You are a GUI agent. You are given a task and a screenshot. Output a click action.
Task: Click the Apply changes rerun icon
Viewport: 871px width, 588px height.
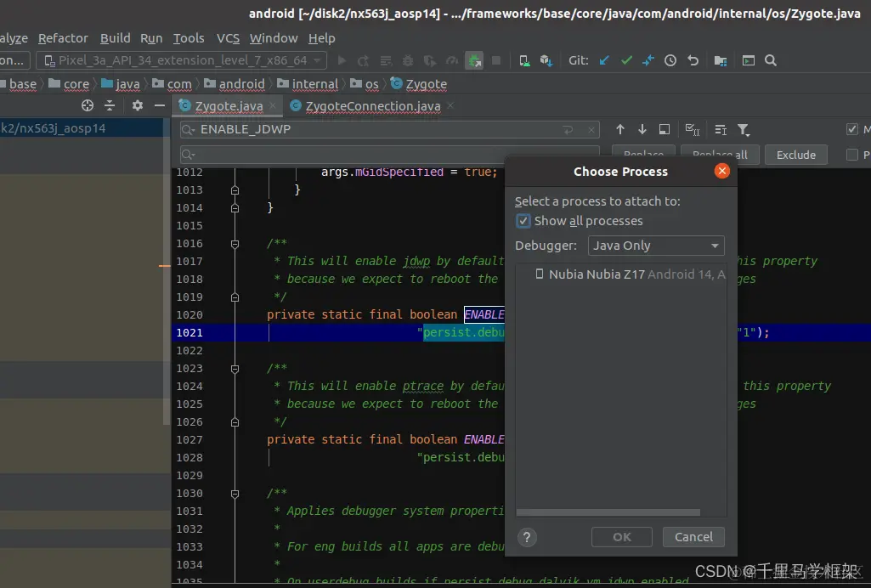pyautogui.click(x=364, y=60)
